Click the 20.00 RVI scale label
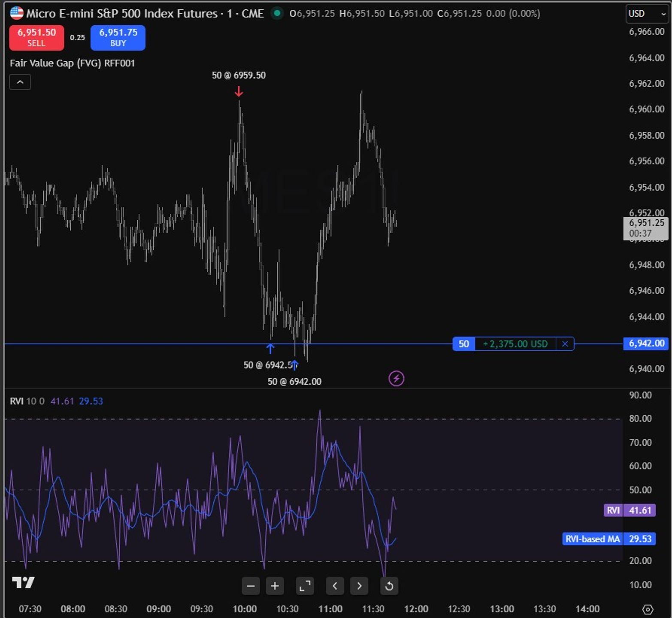The width and height of the screenshot is (672, 618). pyautogui.click(x=641, y=561)
